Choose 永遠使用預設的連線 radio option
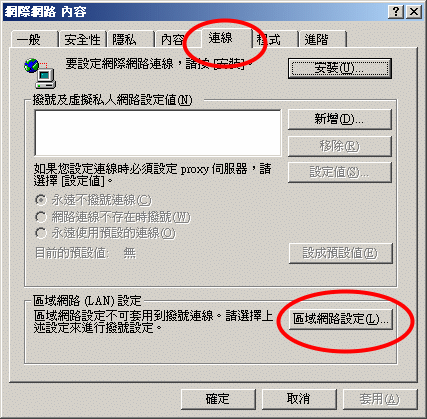Image resolution: width=427 pixels, height=419 pixels. (41, 233)
